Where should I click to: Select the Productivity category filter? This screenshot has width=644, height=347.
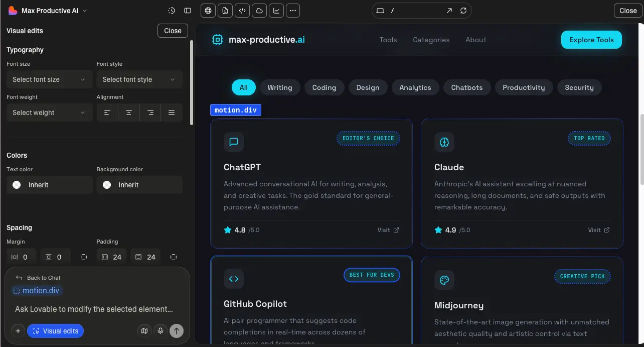pyautogui.click(x=524, y=87)
